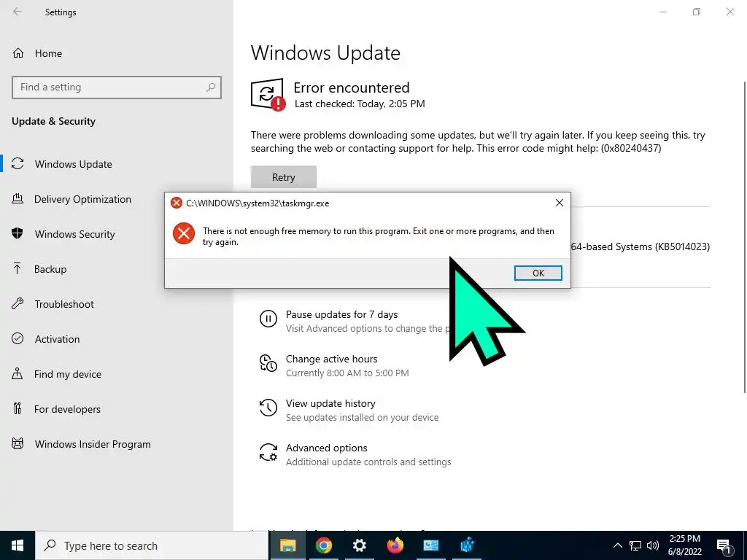The width and height of the screenshot is (747, 560).
Task: Open Change active hours
Action: click(332, 359)
